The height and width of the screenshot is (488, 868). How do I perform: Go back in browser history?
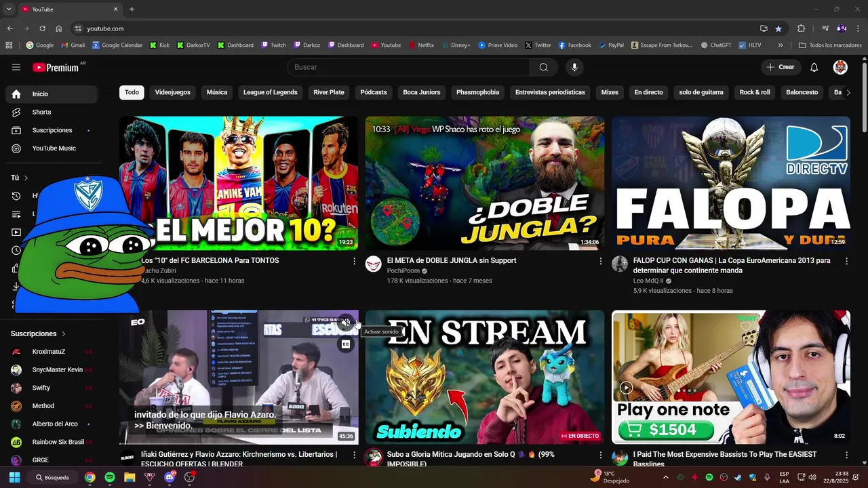tap(9, 28)
